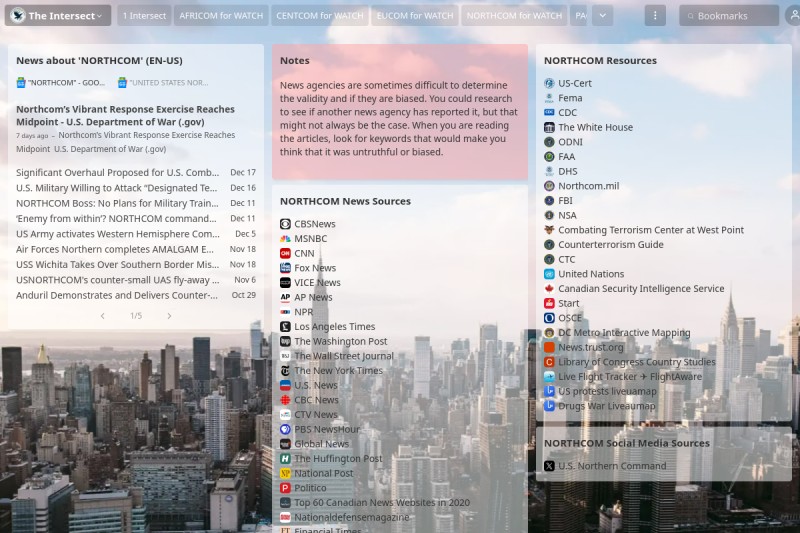Click the user profile icon
The width and height of the screenshot is (800, 533).
point(793,16)
